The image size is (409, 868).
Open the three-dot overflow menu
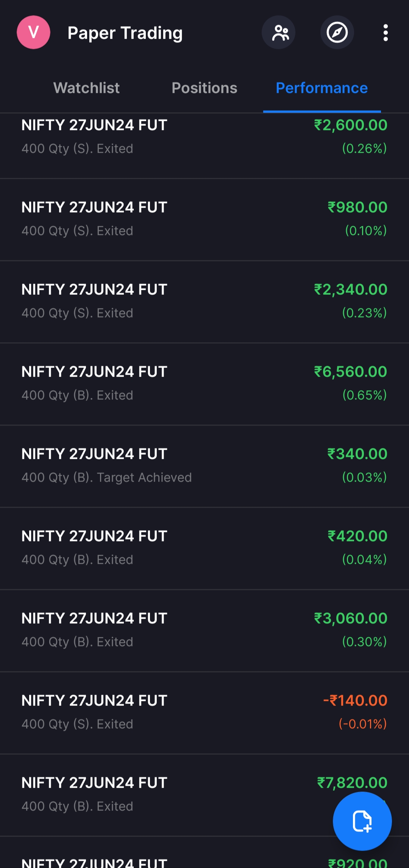pos(386,33)
